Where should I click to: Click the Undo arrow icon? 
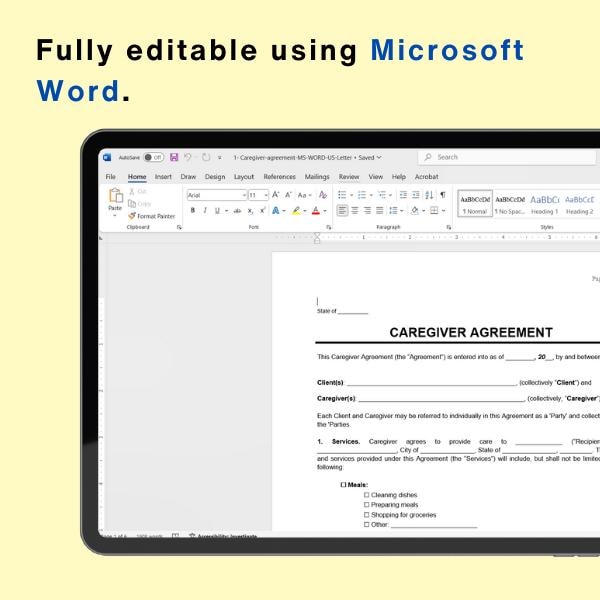(x=188, y=157)
